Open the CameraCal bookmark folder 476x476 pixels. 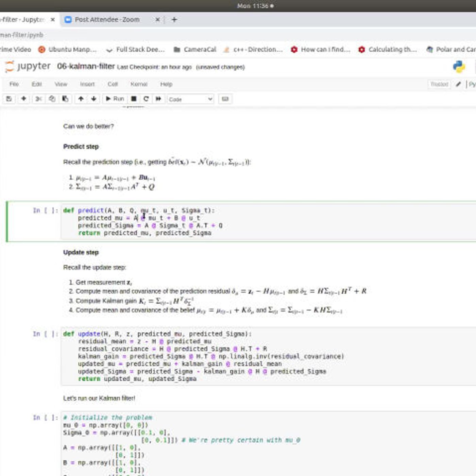tap(195, 50)
